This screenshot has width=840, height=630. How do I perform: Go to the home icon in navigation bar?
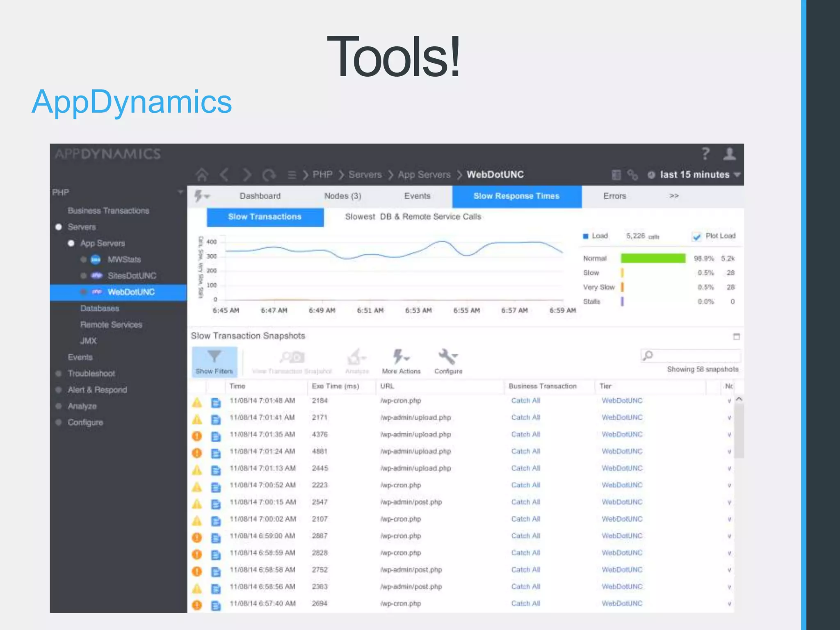coord(201,175)
